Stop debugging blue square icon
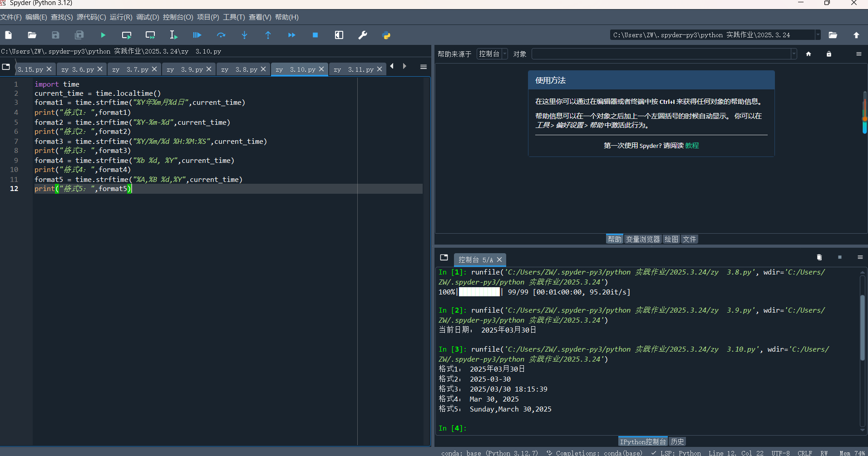This screenshot has width=868, height=456. [x=315, y=35]
